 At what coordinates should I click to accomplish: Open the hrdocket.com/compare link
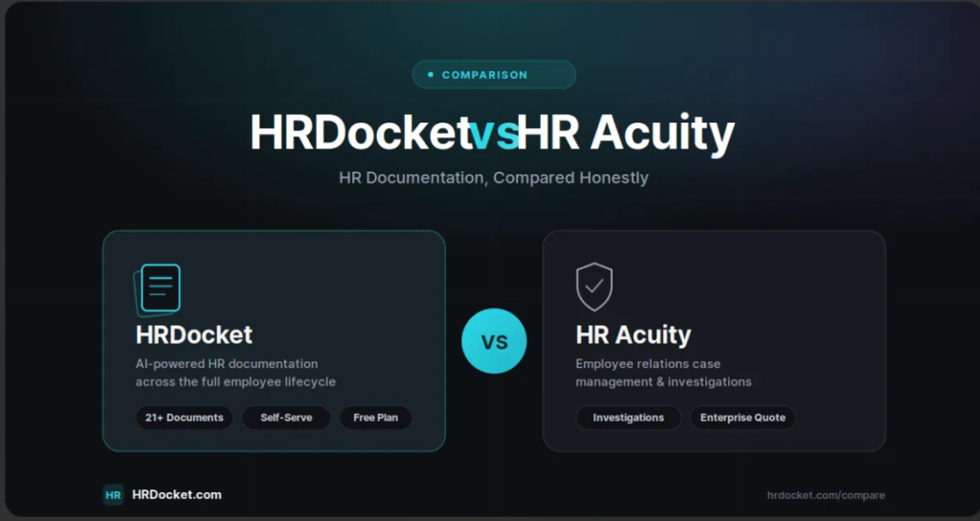click(x=826, y=495)
